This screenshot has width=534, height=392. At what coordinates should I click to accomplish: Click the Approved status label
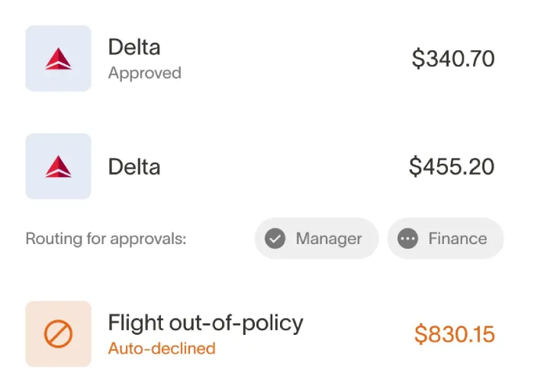click(144, 73)
